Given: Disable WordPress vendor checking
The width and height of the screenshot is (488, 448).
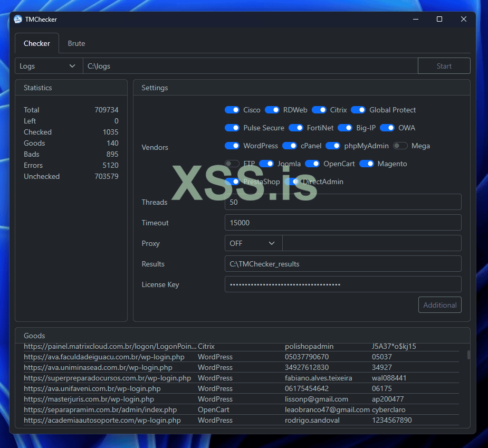Looking at the screenshot, I should [x=232, y=146].
